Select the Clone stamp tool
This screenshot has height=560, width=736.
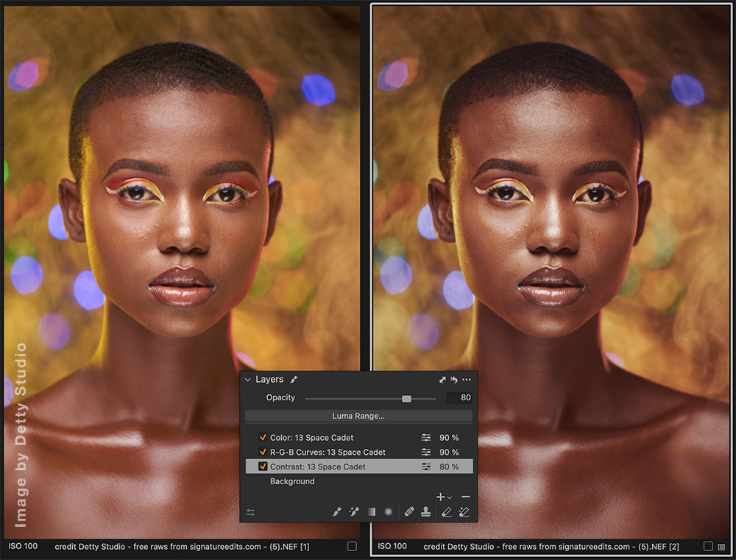point(426,512)
